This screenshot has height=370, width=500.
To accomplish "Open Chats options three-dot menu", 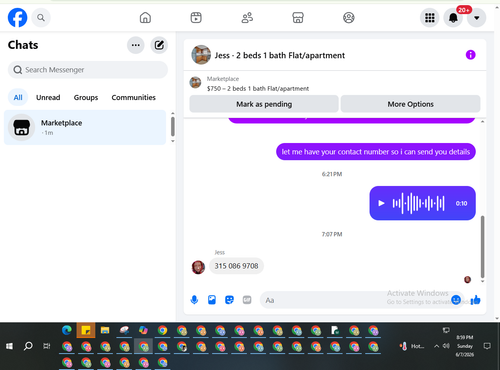I will [x=136, y=45].
